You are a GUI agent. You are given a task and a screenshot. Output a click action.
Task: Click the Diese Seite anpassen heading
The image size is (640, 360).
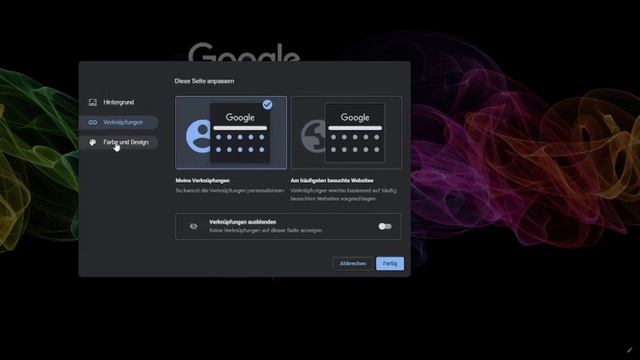[204, 81]
